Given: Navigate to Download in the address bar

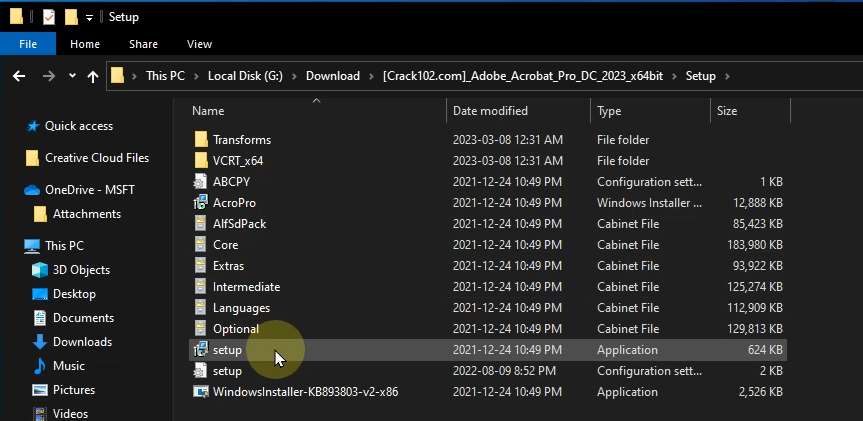Looking at the screenshot, I should [332, 76].
